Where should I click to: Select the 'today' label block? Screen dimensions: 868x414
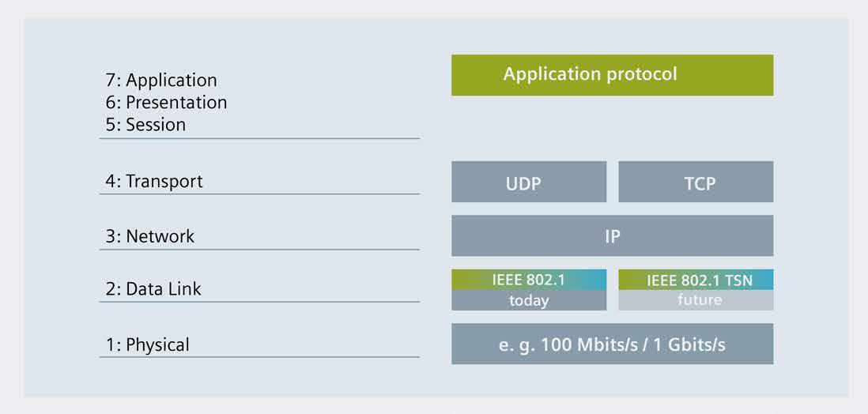(529, 300)
